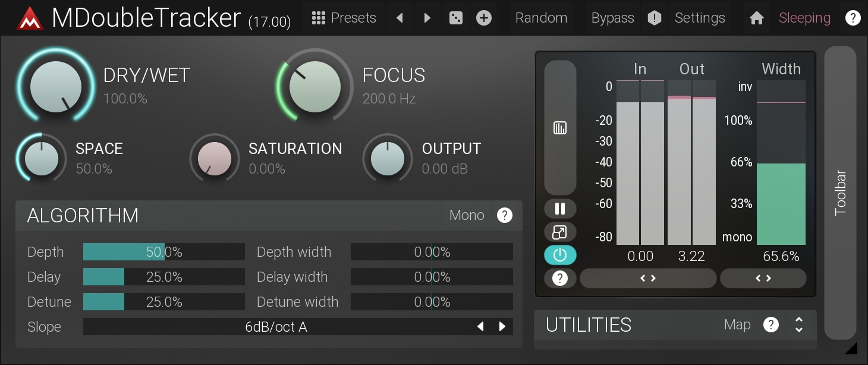
Task: Click the Random button
Action: (x=541, y=18)
